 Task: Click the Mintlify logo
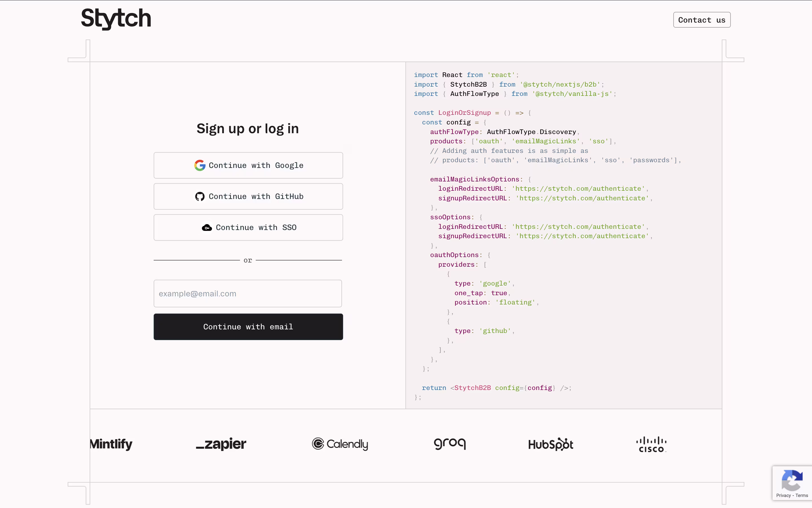coord(111,444)
